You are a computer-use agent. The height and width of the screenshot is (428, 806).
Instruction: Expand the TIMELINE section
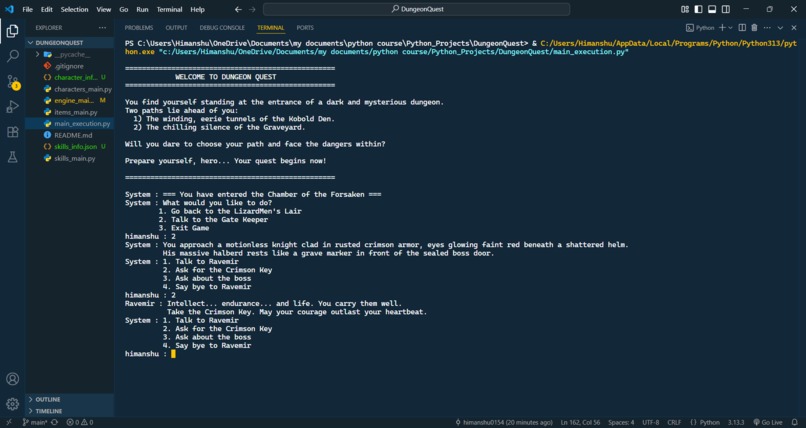(69, 411)
